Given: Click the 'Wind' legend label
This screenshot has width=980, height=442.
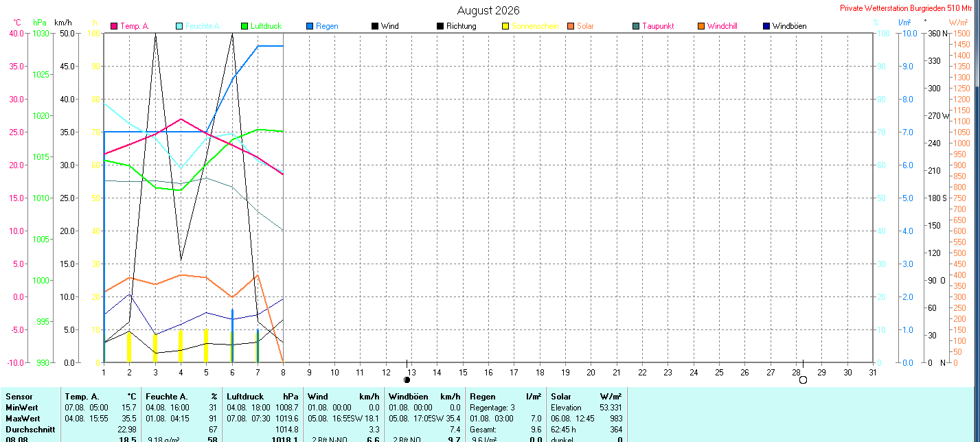Looking at the screenshot, I should pyautogui.click(x=390, y=26).
